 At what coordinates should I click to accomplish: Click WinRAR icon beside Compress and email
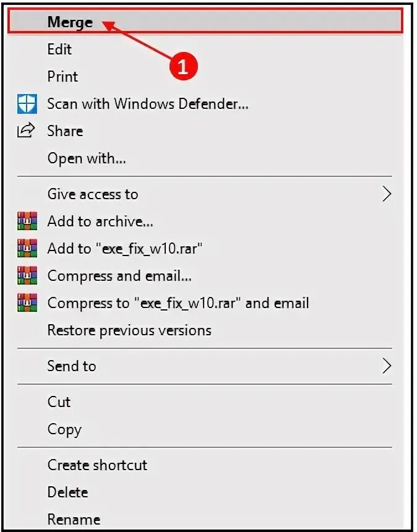click(x=27, y=275)
